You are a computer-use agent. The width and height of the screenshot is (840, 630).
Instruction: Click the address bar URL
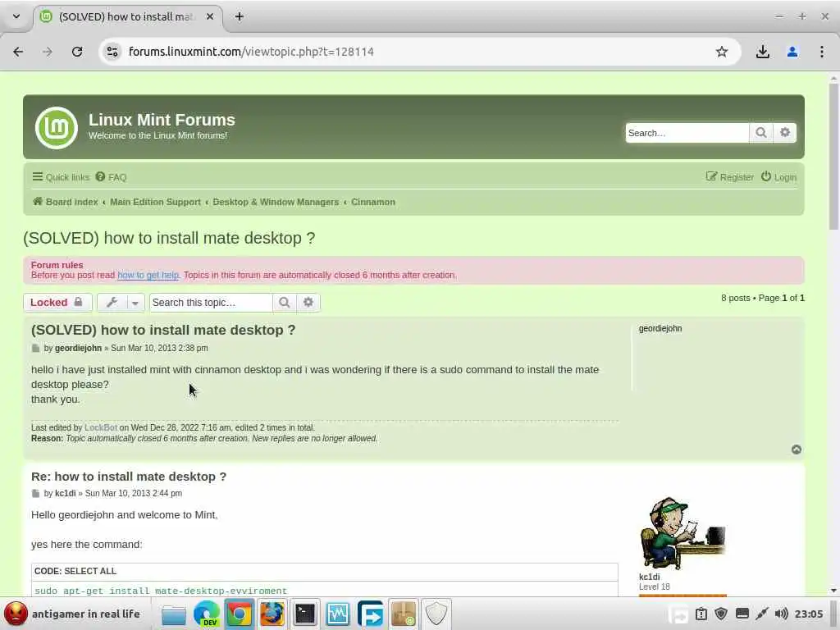pos(251,52)
